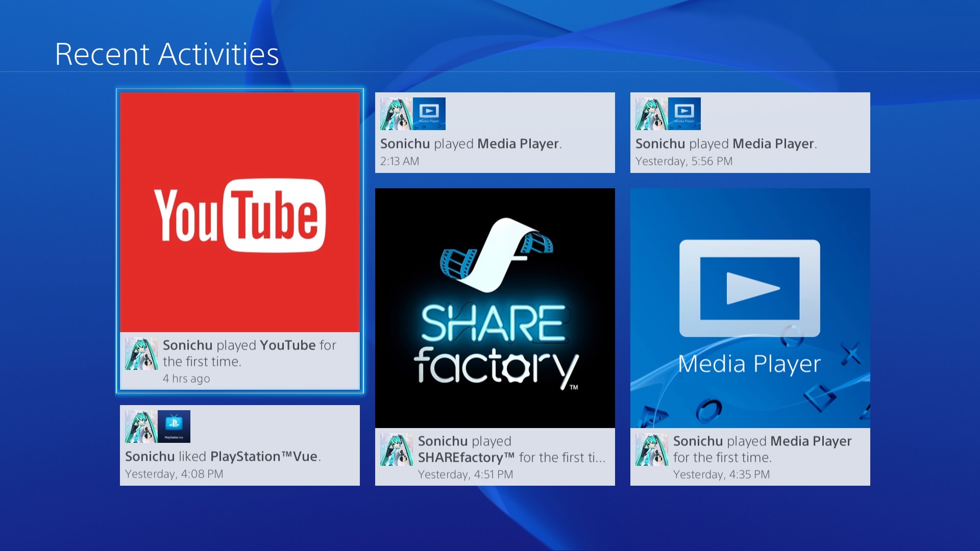
Task: Select Sonichu avatar in PlayStation Vue card
Action: [141, 427]
